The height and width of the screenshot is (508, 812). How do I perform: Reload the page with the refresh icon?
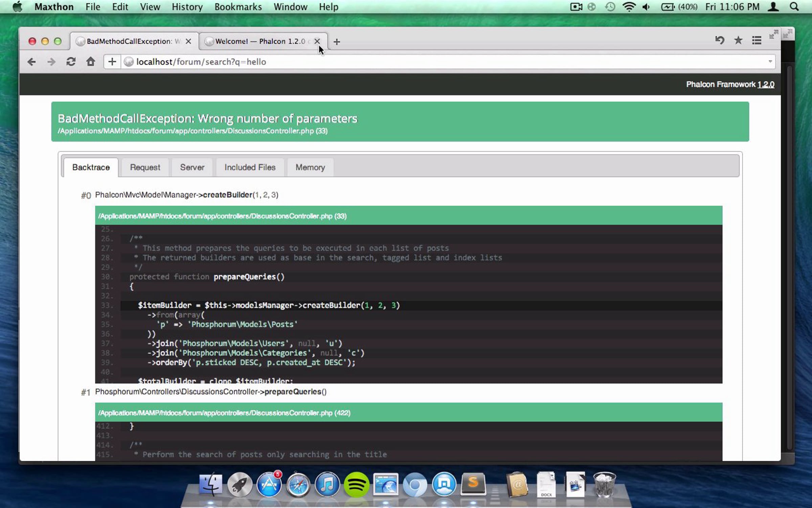click(71, 62)
